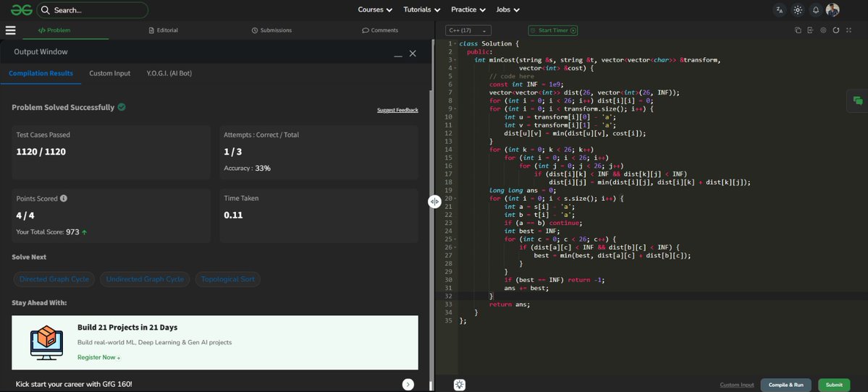The width and height of the screenshot is (868, 392).
Task: Click the search magnifier icon
Action: pyautogui.click(x=46, y=10)
